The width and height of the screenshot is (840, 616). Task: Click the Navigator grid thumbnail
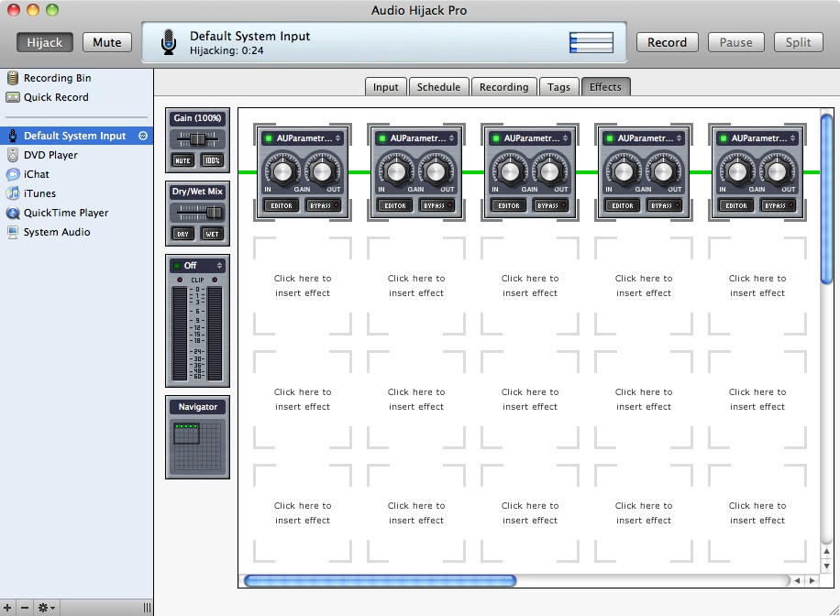(x=197, y=445)
